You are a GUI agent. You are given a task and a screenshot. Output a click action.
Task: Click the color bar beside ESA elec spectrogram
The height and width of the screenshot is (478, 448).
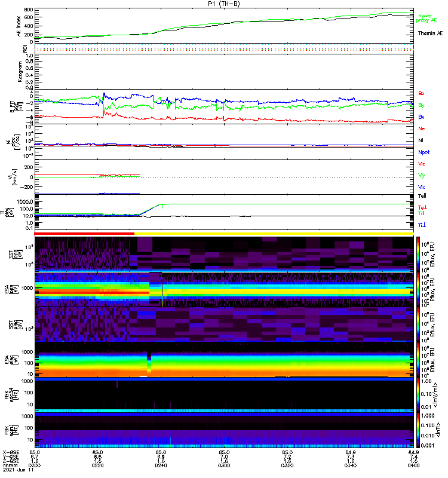(x=418, y=360)
